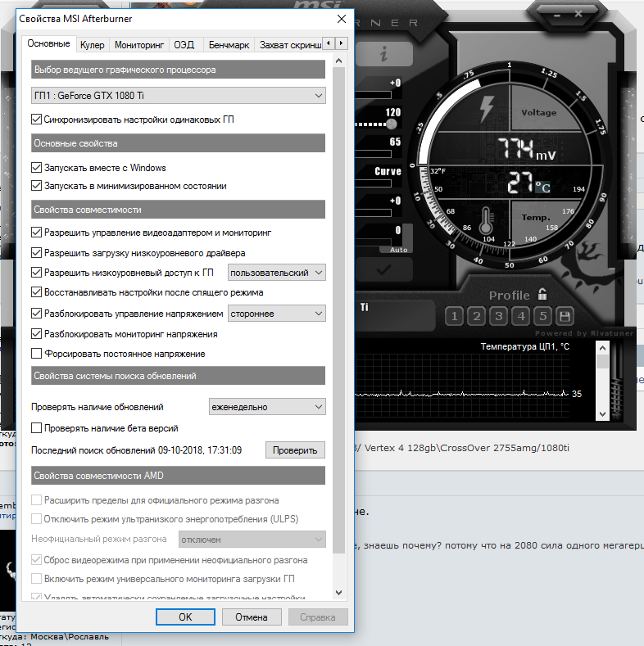Click the Проверить updates button
This screenshot has height=646, width=644.
[x=295, y=450]
